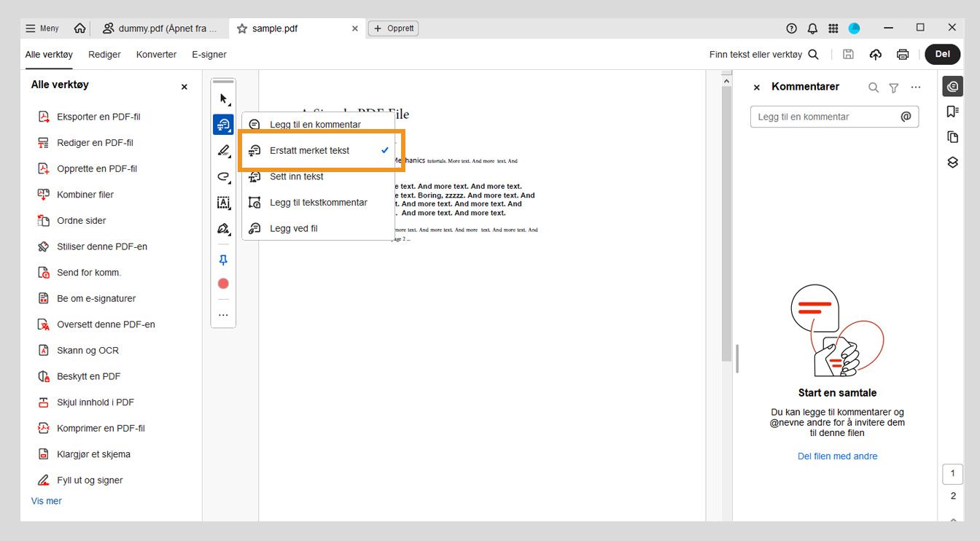Open Kommentarer panel more options
This screenshot has height=541, width=980.
916,87
